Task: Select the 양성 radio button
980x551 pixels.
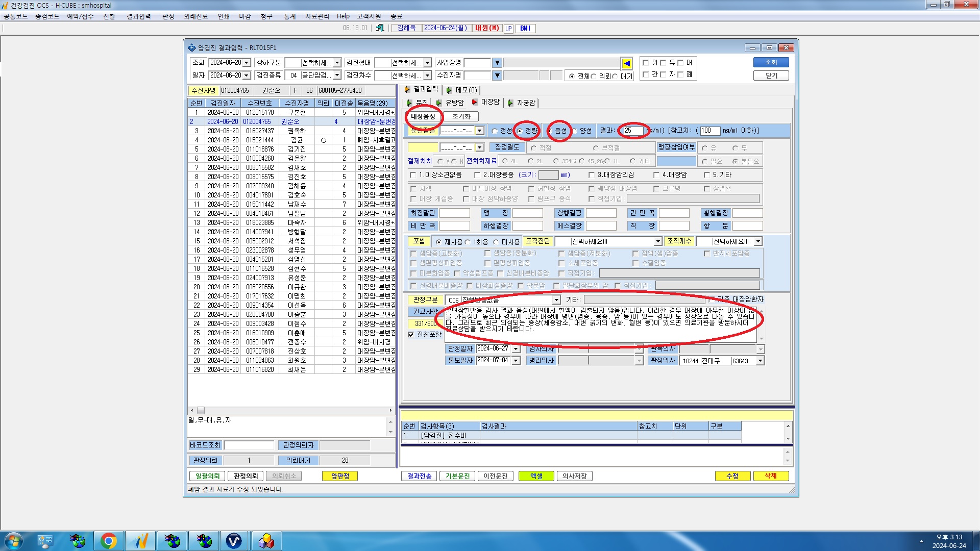Action: coord(575,131)
